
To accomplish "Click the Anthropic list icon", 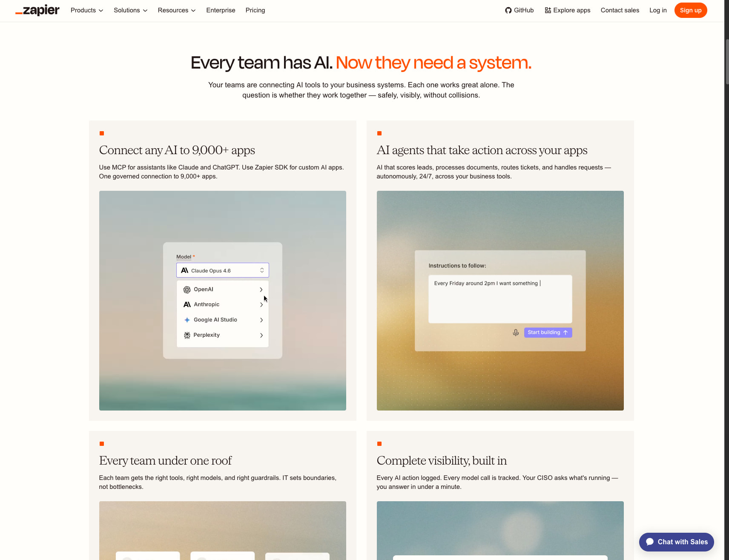I will (x=187, y=304).
